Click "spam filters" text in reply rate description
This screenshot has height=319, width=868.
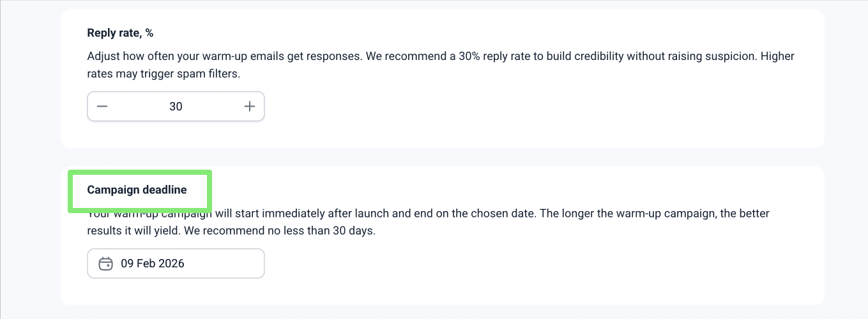[211, 74]
